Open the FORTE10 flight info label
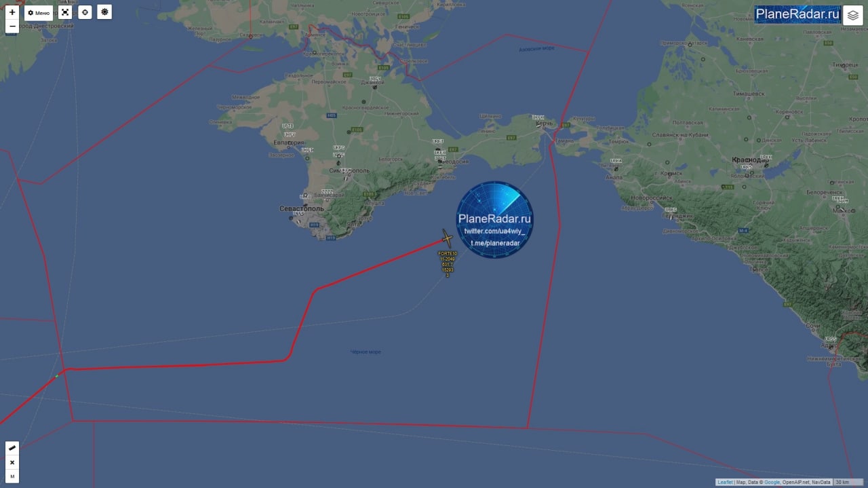The image size is (868, 488). [x=448, y=264]
